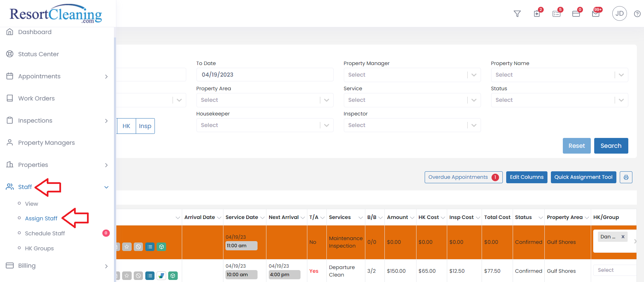Click the star icon in the Departure Clean row
This screenshot has width=644, height=282.
127,276
